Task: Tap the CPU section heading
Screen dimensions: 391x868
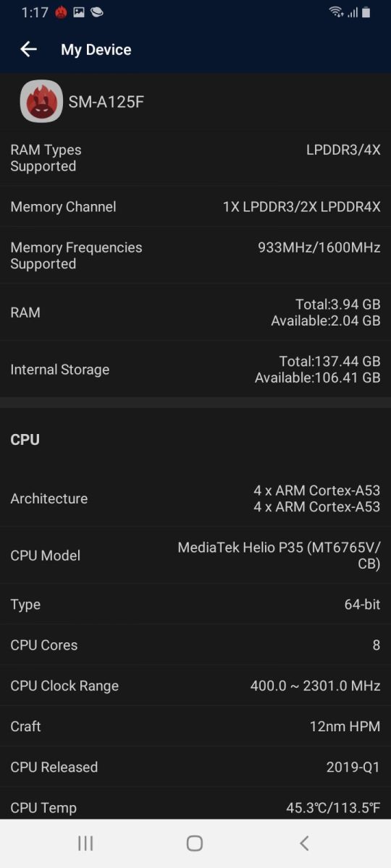Action: click(25, 440)
